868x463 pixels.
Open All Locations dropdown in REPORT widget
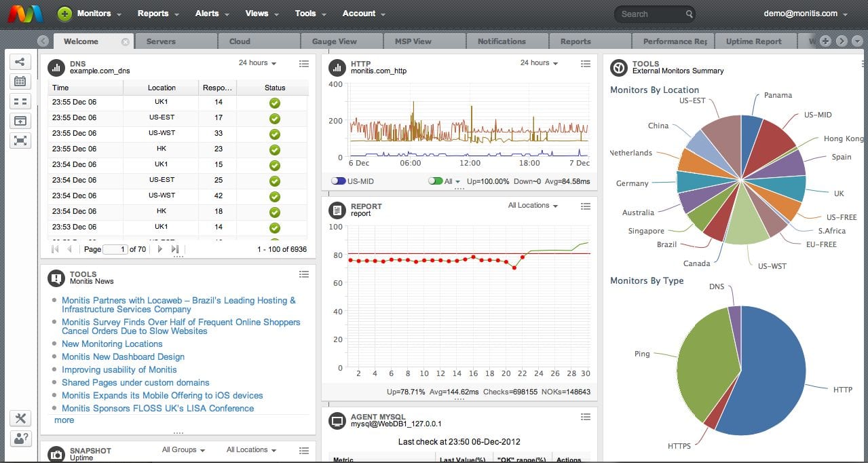point(533,206)
